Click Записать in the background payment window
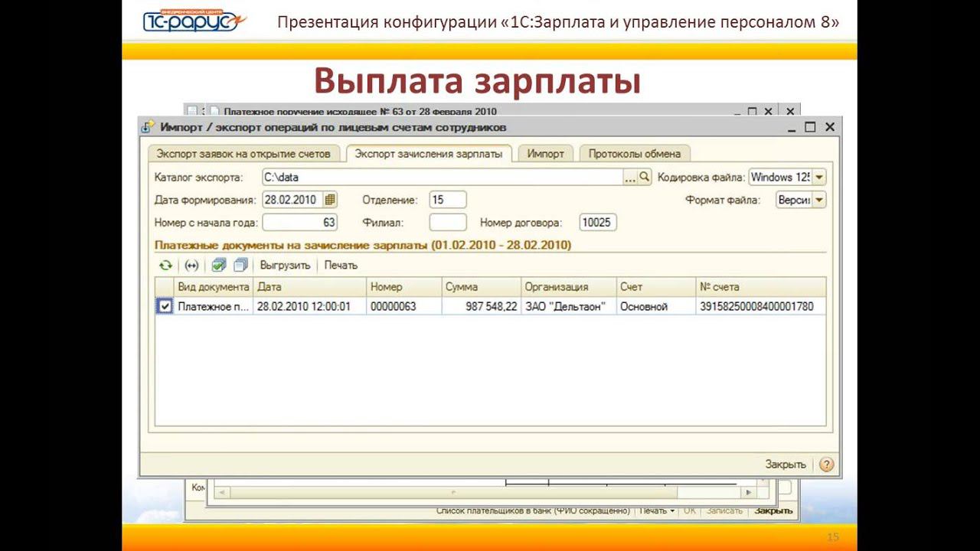Screen dimensions: 980x551 point(724,510)
